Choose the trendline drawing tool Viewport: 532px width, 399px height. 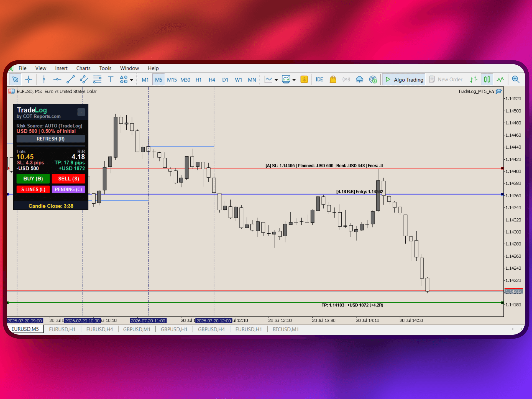70,80
